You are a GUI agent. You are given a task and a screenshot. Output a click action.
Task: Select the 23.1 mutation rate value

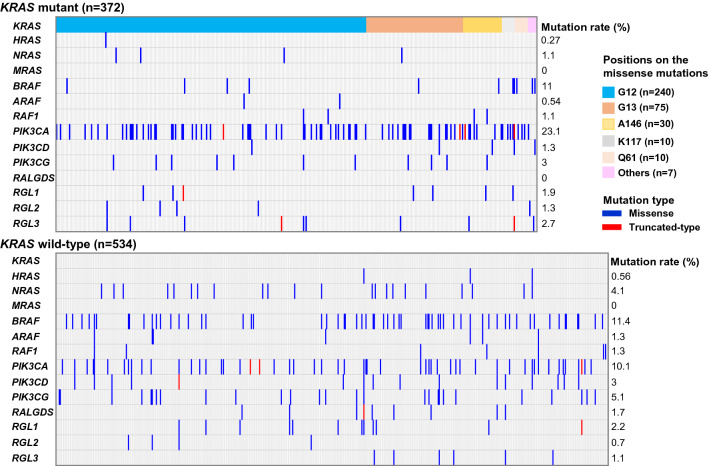[548, 130]
